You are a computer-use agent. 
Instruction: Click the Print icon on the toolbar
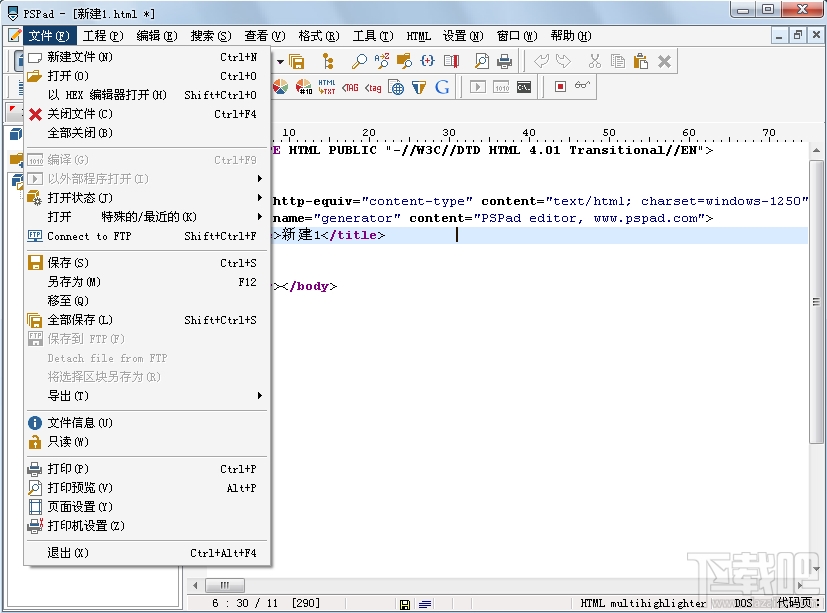pyautogui.click(x=504, y=61)
